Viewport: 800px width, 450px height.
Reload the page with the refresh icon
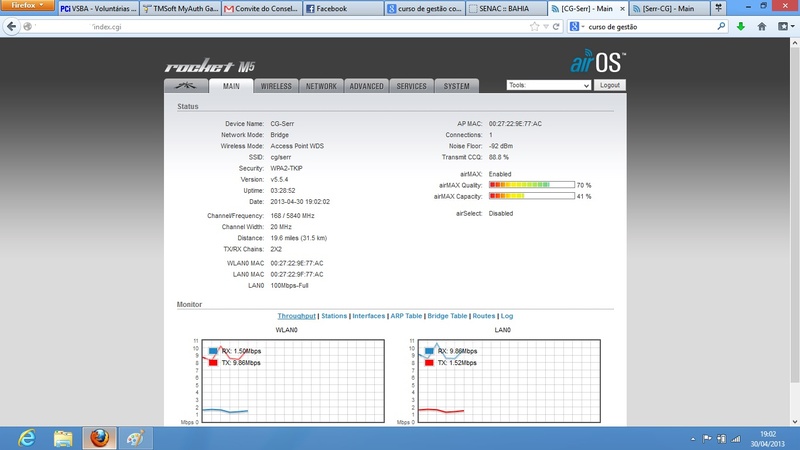click(x=556, y=27)
